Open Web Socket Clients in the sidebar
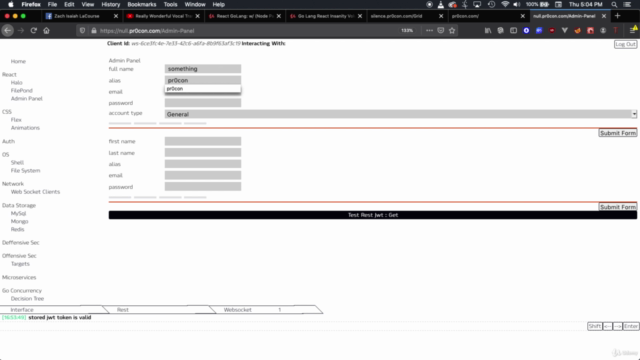Screen dimensions: 640x360 click(x=35, y=192)
